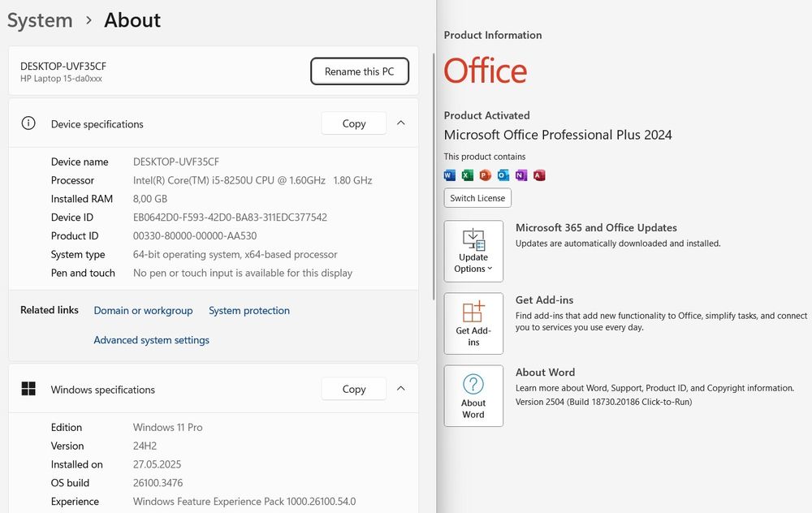Open Advanced system settings link
This screenshot has height=513, width=812.
(x=151, y=340)
